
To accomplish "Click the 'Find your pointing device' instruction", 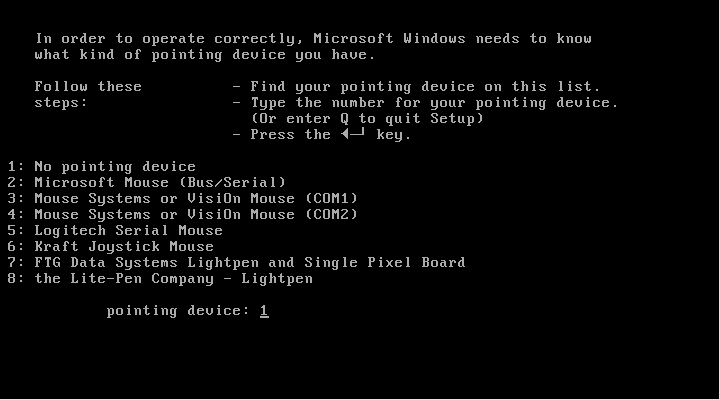I will click(x=425, y=87).
